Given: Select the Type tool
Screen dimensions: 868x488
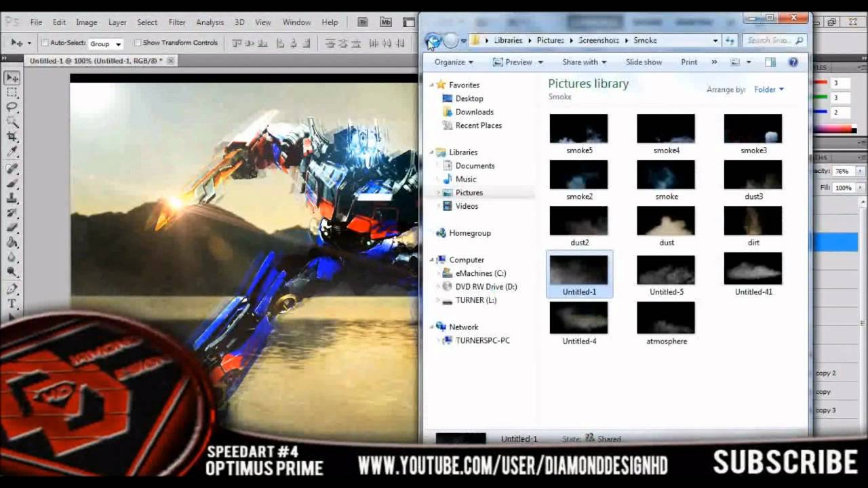Looking at the screenshot, I should click(x=12, y=304).
